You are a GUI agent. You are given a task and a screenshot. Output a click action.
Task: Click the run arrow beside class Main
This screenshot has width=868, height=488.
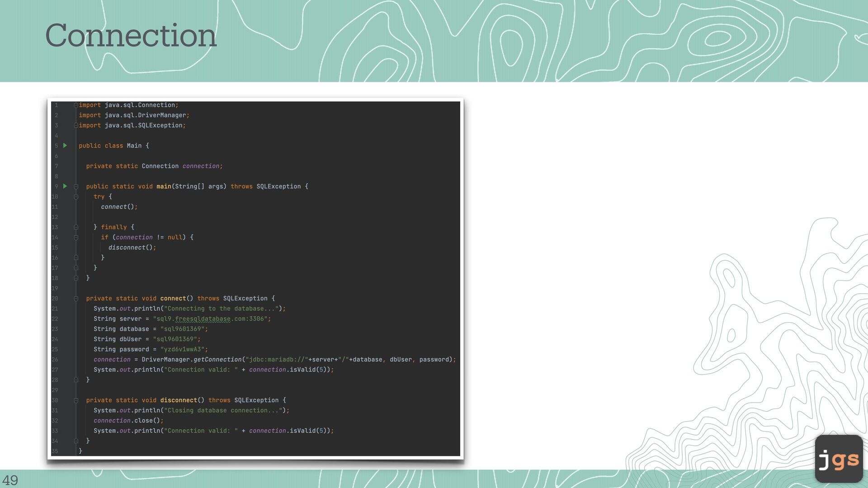pos(65,145)
